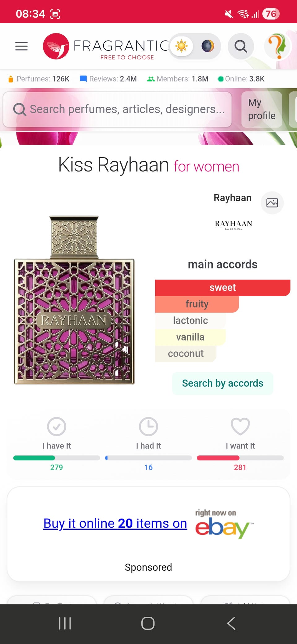Mark perfume as I have it
The width and height of the screenshot is (297, 644).
pos(57,427)
